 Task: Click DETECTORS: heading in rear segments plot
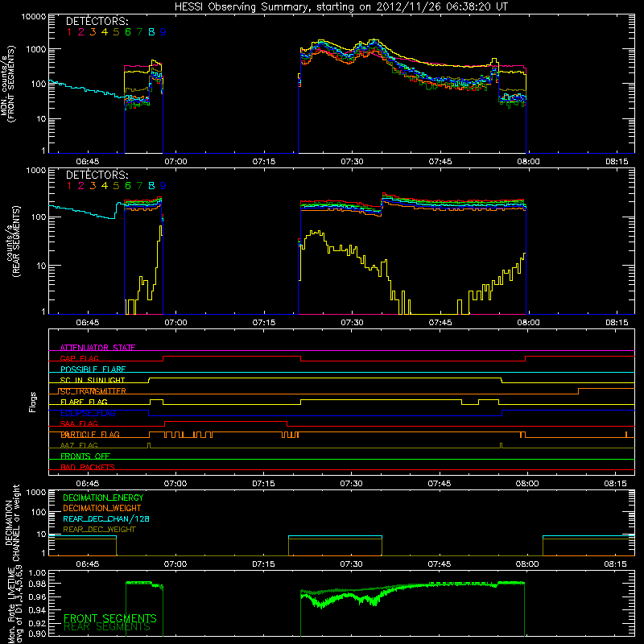pyautogui.click(x=97, y=175)
